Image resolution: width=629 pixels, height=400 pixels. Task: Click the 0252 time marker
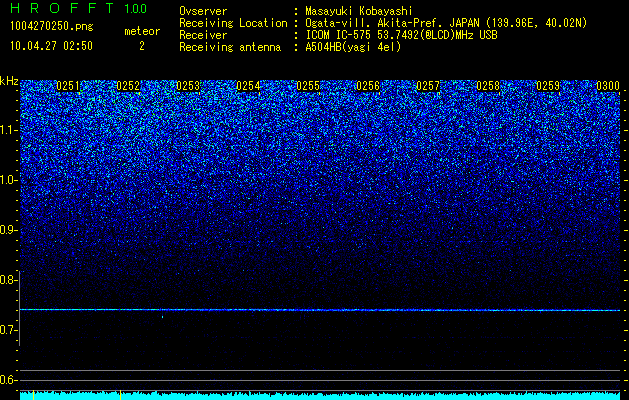(x=128, y=86)
